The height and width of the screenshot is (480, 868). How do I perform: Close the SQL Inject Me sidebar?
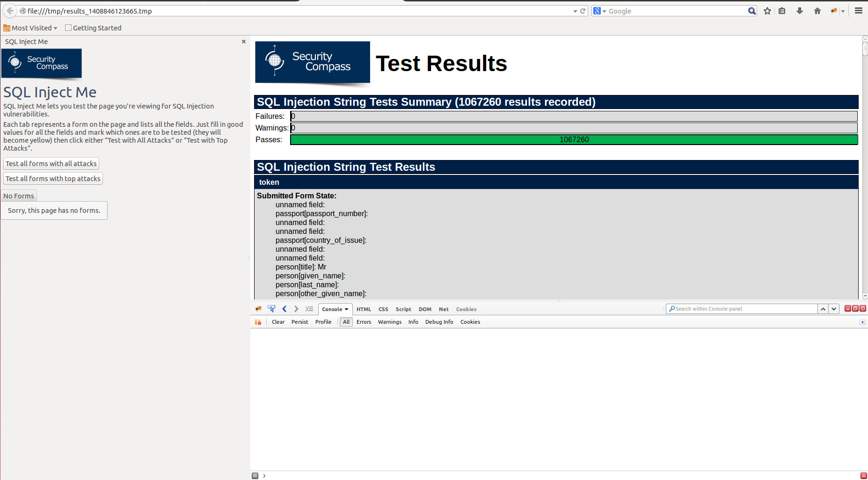point(243,42)
